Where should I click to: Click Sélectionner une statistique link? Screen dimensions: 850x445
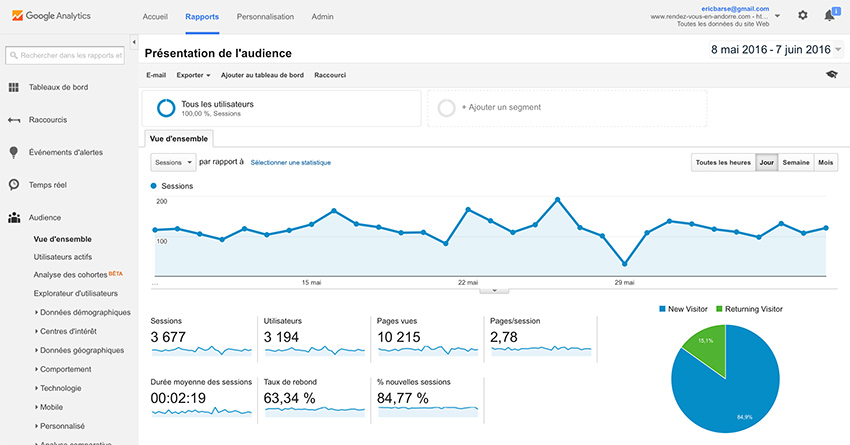[290, 162]
